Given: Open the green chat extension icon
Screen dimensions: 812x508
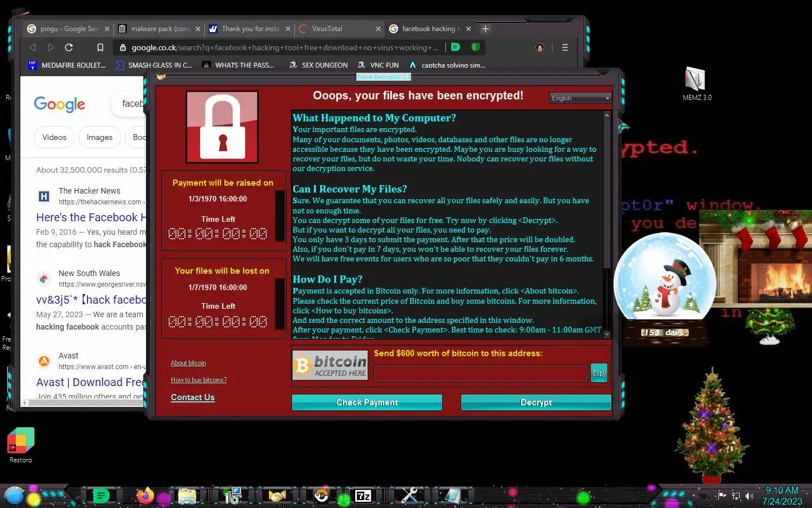Looking at the screenshot, I should pyautogui.click(x=456, y=47).
